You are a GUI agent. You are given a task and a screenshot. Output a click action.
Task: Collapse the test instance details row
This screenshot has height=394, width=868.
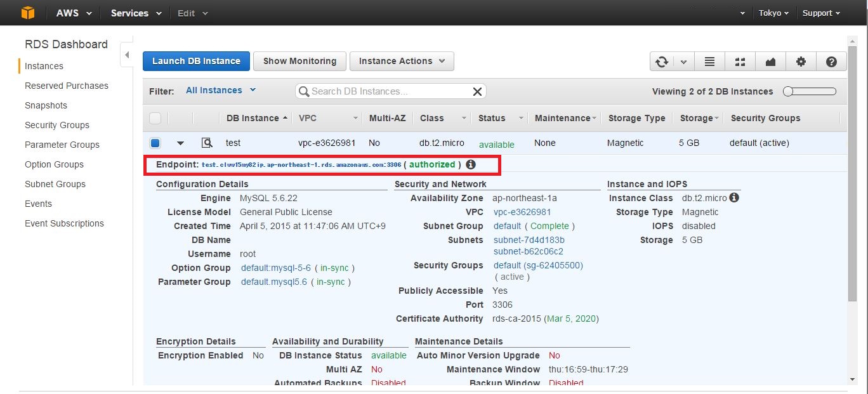coord(180,143)
